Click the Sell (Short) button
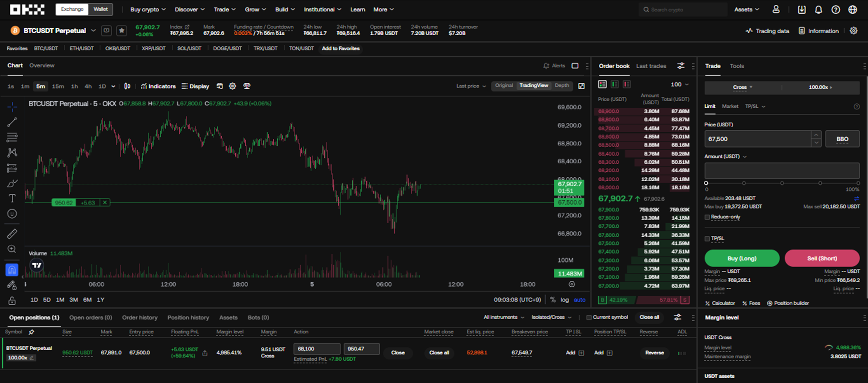 click(822, 258)
